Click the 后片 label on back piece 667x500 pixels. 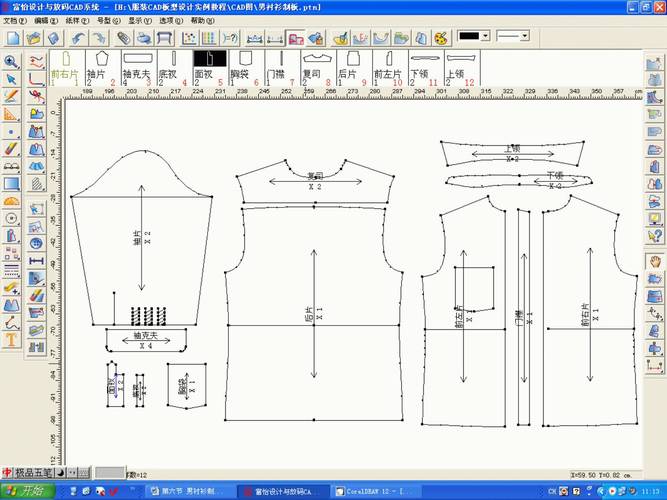[x=310, y=314]
